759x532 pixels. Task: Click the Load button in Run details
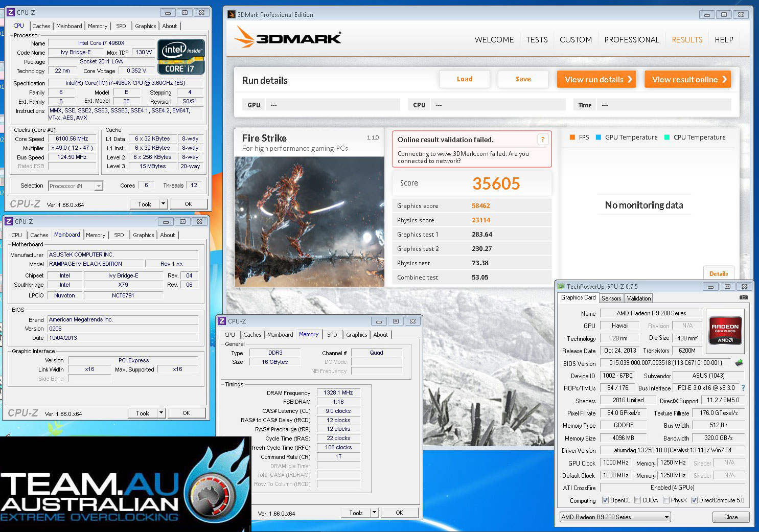(x=465, y=79)
